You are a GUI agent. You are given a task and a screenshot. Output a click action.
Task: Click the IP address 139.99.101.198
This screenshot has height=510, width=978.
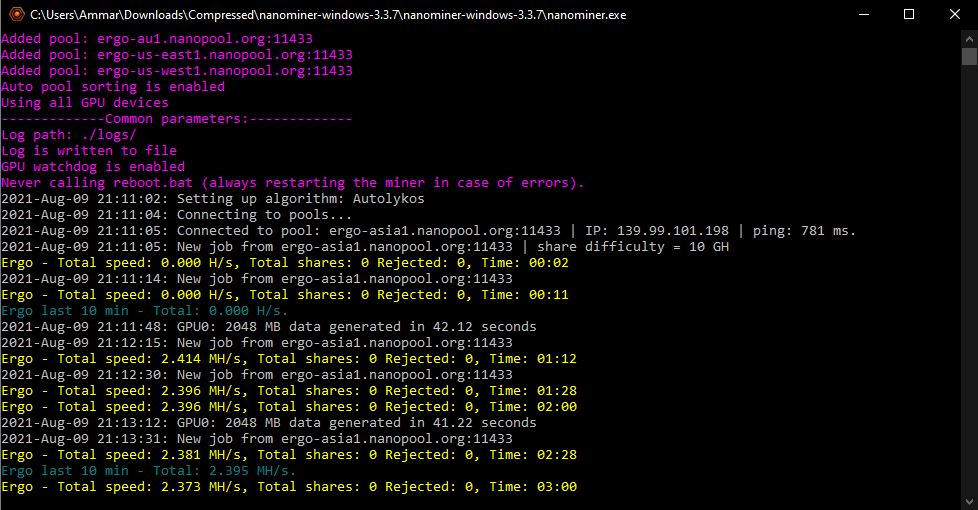click(x=672, y=231)
